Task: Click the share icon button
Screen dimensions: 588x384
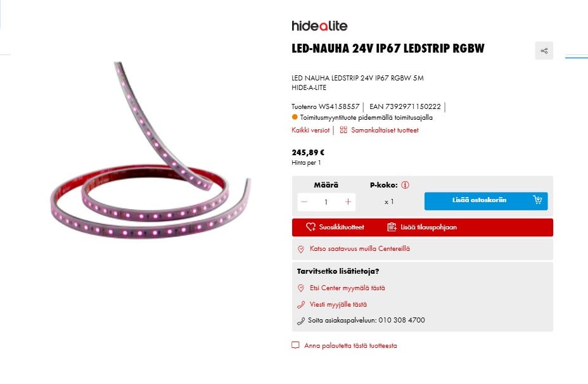Action: pyautogui.click(x=544, y=51)
